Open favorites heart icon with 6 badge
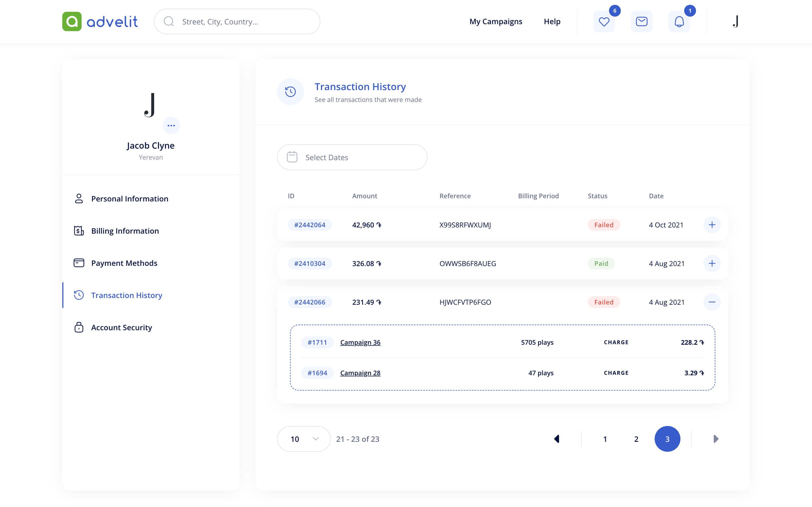Image resolution: width=812 pixels, height=507 pixels. tap(604, 22)
